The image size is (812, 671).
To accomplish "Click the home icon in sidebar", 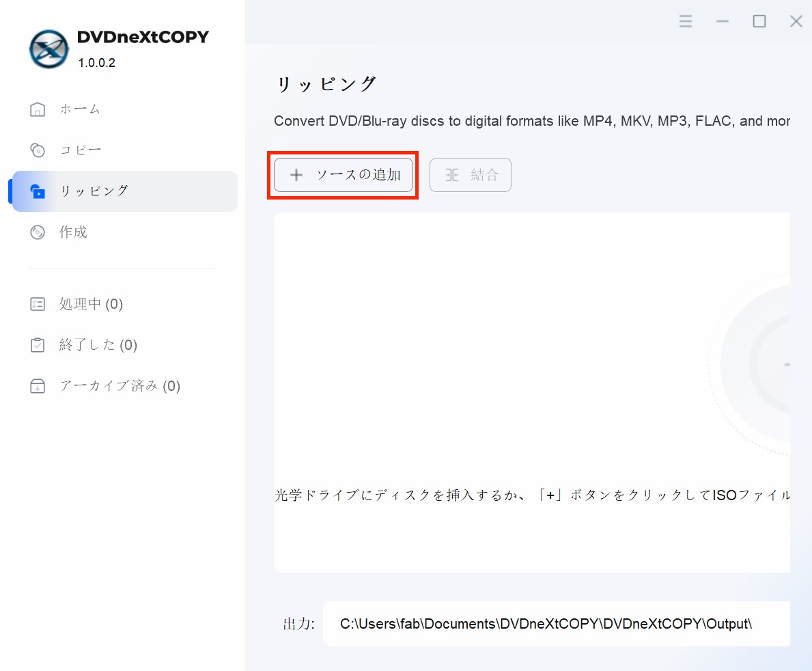I will (x=38, y=109).
